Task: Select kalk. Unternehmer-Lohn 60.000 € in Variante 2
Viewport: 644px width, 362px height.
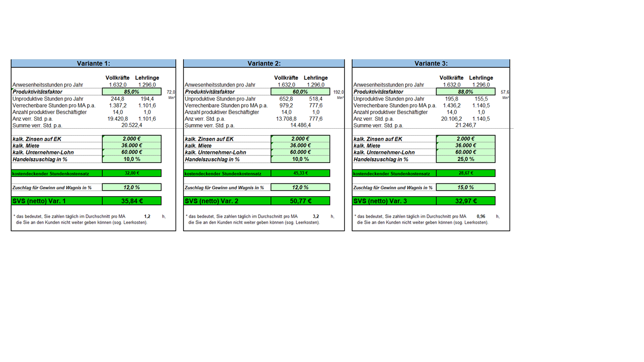Action: coord(300,152)
